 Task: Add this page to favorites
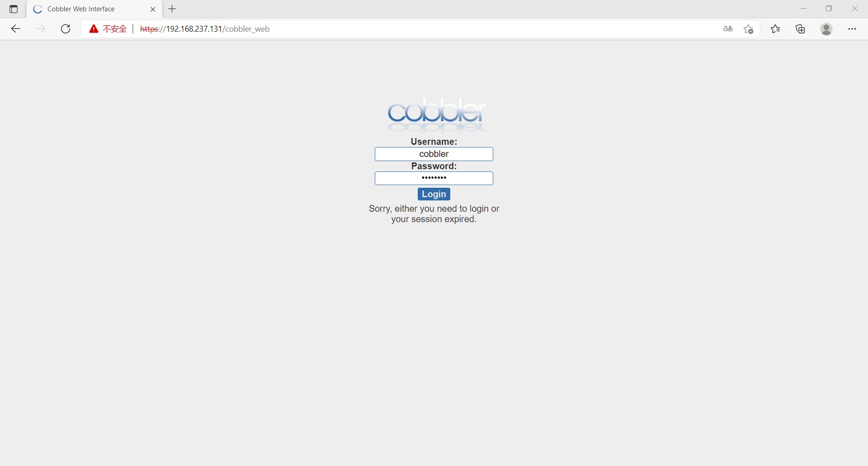(748, 29)
